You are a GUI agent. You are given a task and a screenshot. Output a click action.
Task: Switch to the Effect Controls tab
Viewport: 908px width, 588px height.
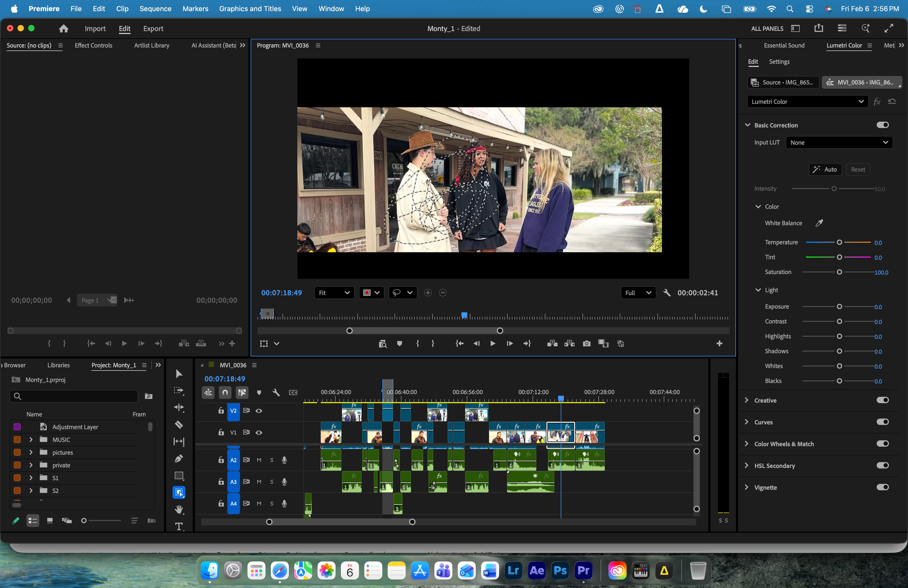point(93,45)
